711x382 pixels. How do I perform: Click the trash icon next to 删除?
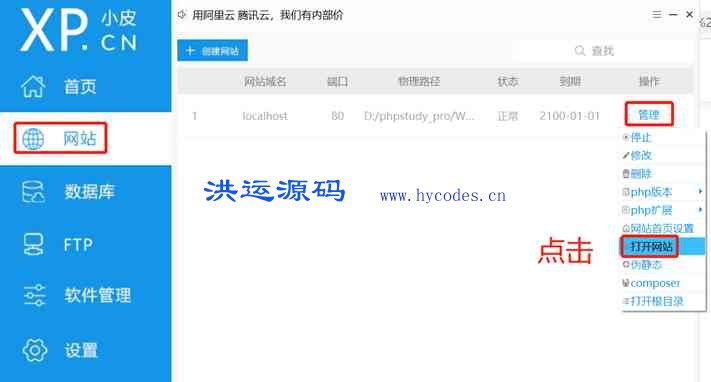(626, 174)
